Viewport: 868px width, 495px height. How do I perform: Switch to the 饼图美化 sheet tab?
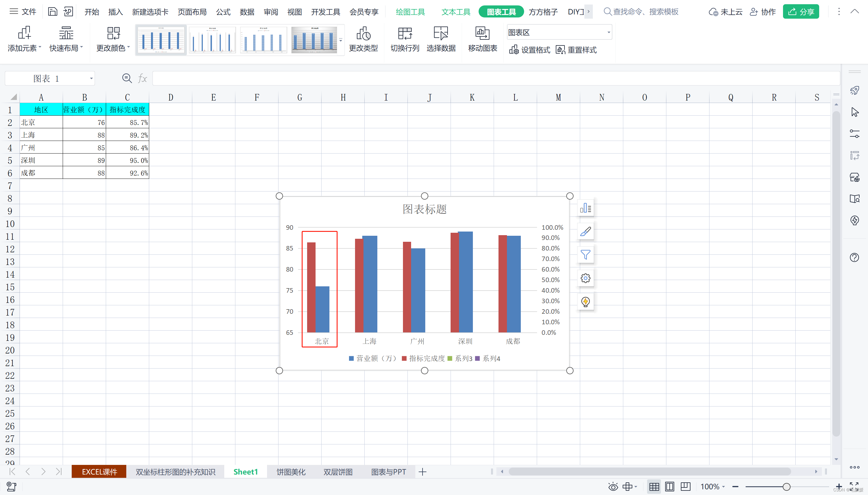[x=291, y=472]
